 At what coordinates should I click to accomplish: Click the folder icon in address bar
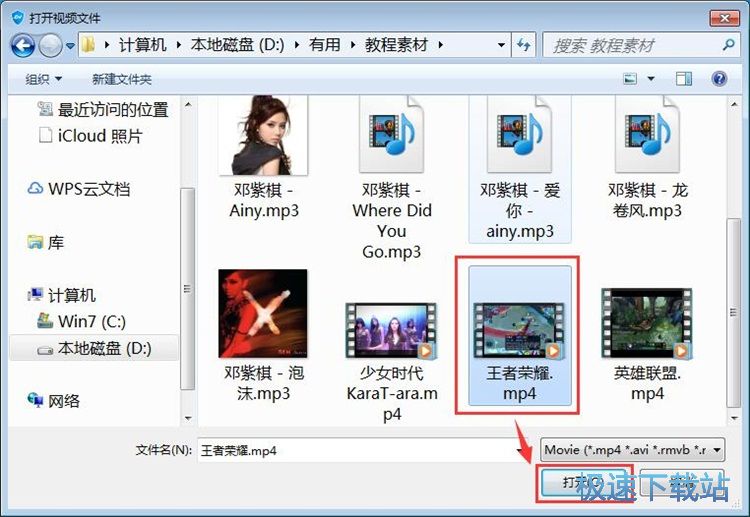tap(88, 45)
